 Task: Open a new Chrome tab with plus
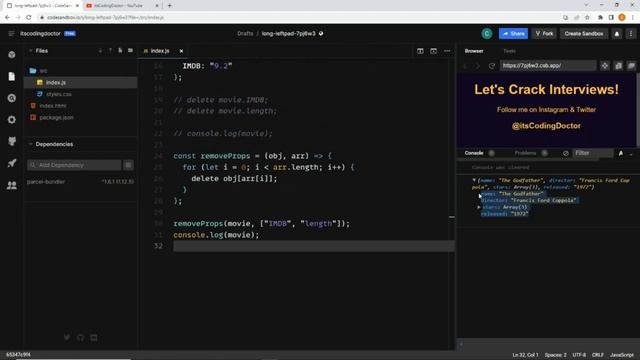[x=169, y=6]
